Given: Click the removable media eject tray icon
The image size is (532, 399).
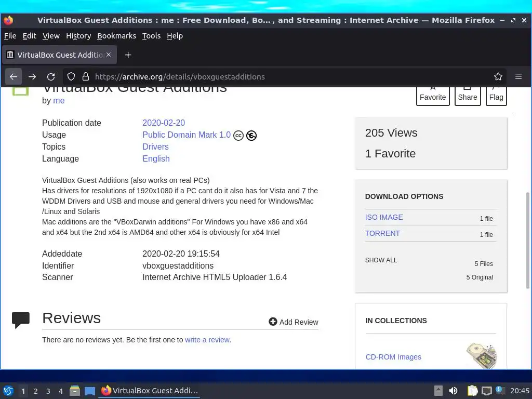Looking at the screenshot, I should click(438, 391).
